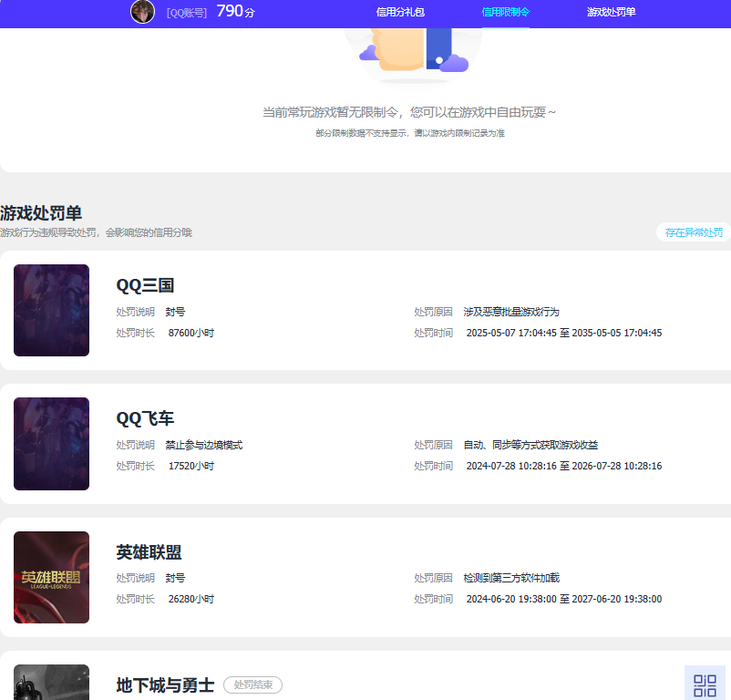Click the 处罚结束 badge beside 地下城与勇士
This screenshot has height=700, width=731.
coord(252,685)
